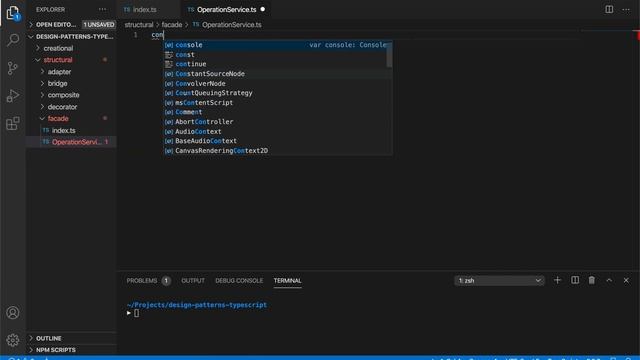Split the terminal panel
Screen dimensions: 640x360
(575, 280)
